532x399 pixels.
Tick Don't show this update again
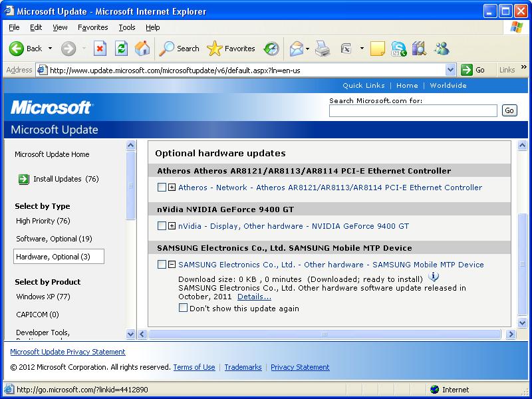click(183, 308)
